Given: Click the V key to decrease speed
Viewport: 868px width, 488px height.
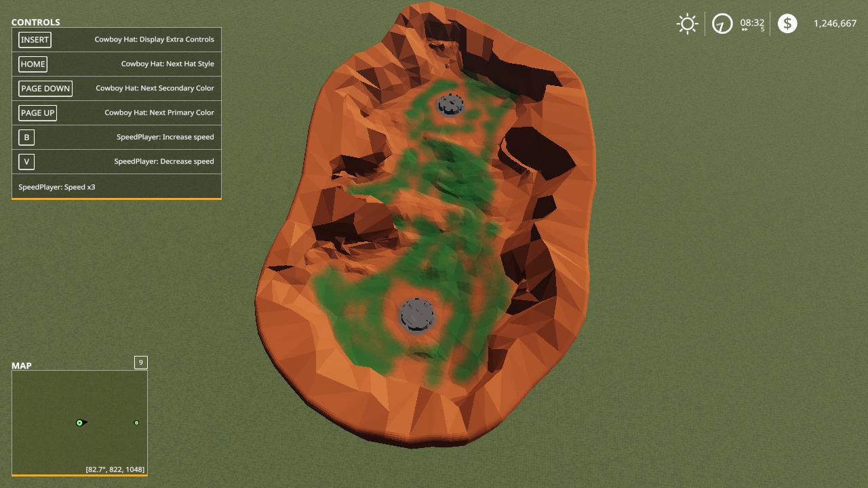Looking at the screenshot, I should [x=26, y=161].
